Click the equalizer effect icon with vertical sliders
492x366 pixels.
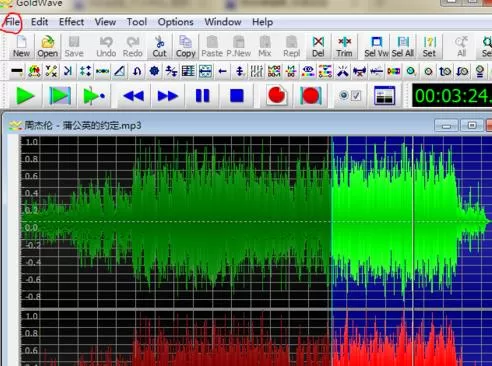(257, 71)
